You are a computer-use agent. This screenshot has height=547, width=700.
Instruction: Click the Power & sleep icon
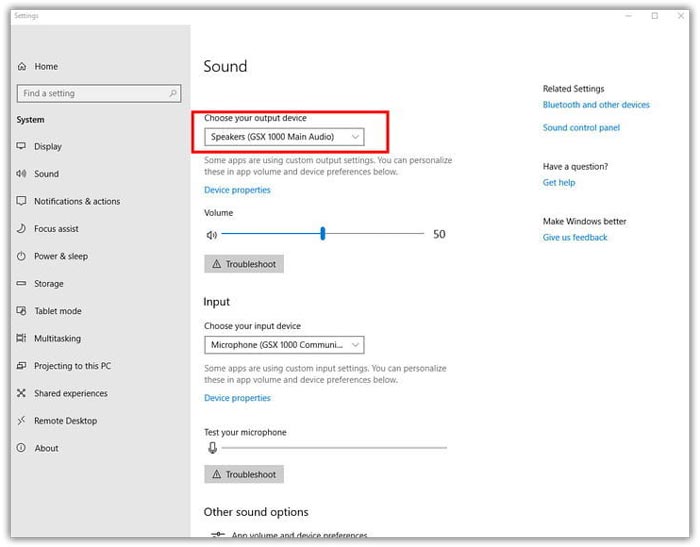21,256
